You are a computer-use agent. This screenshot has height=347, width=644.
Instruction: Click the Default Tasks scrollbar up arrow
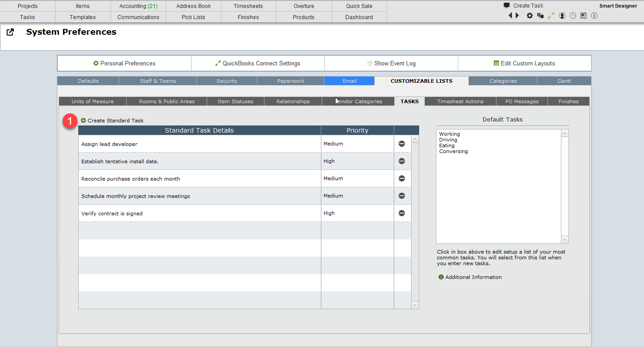point(565,133)
